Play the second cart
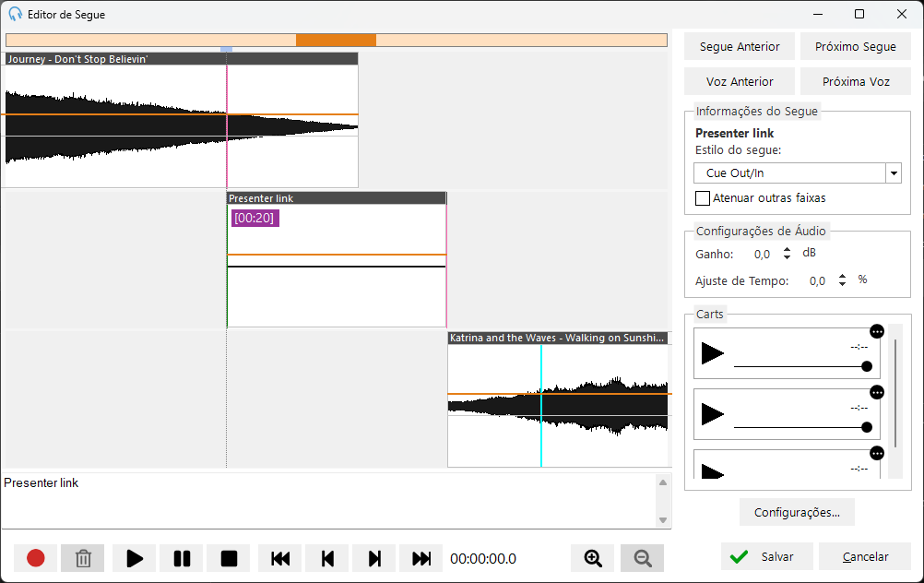This screenshot has height=583, width=924. click(713, 414)
